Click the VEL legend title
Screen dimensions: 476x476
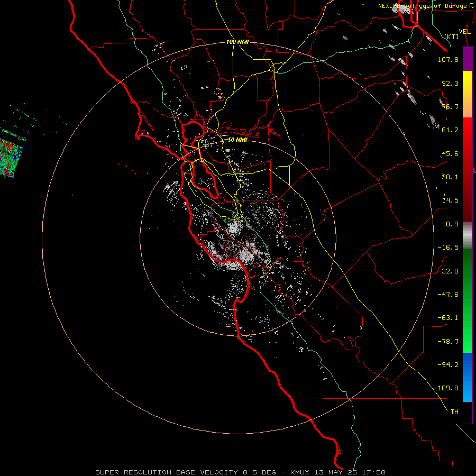465,32
